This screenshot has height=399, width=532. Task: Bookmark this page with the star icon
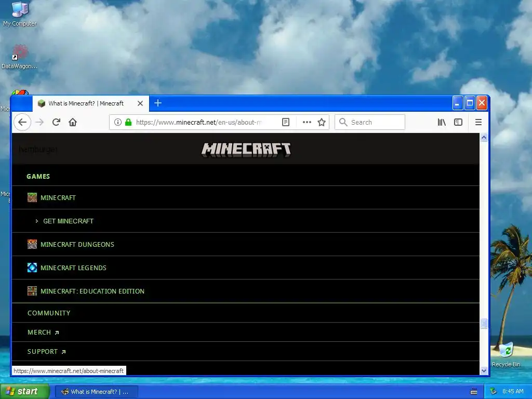pyautogui.click(x=322, y=122)
